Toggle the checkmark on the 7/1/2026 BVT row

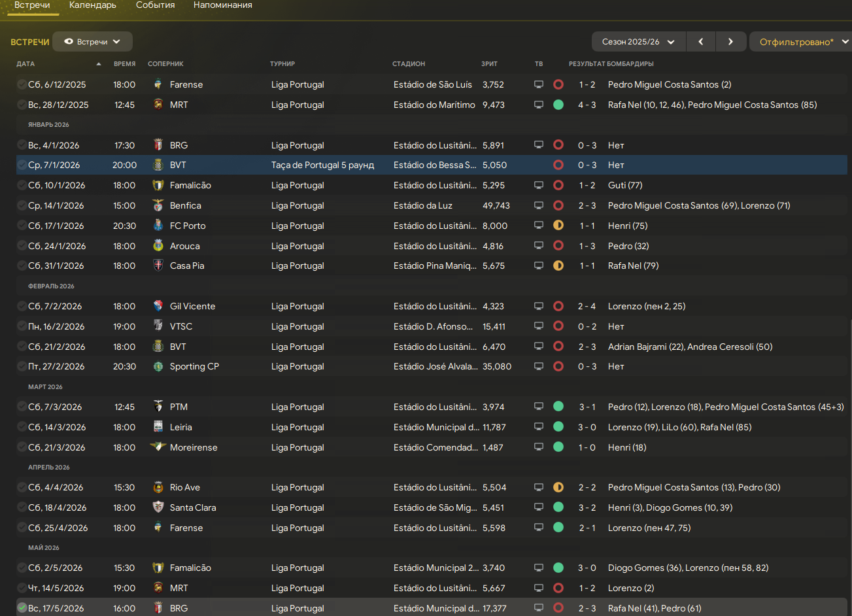(x=22, y=165)
